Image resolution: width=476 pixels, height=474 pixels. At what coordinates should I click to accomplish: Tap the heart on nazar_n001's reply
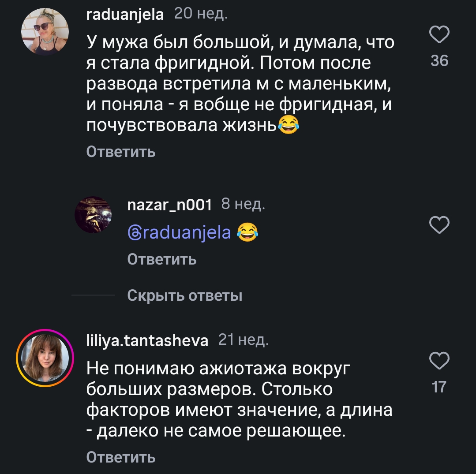point(439,225)
